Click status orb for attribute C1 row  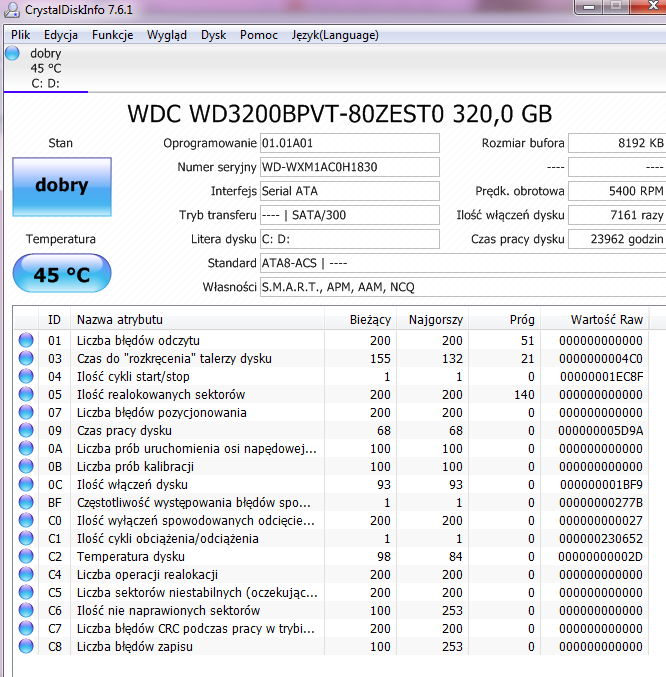pyautogui.click(x=26, y=538)
